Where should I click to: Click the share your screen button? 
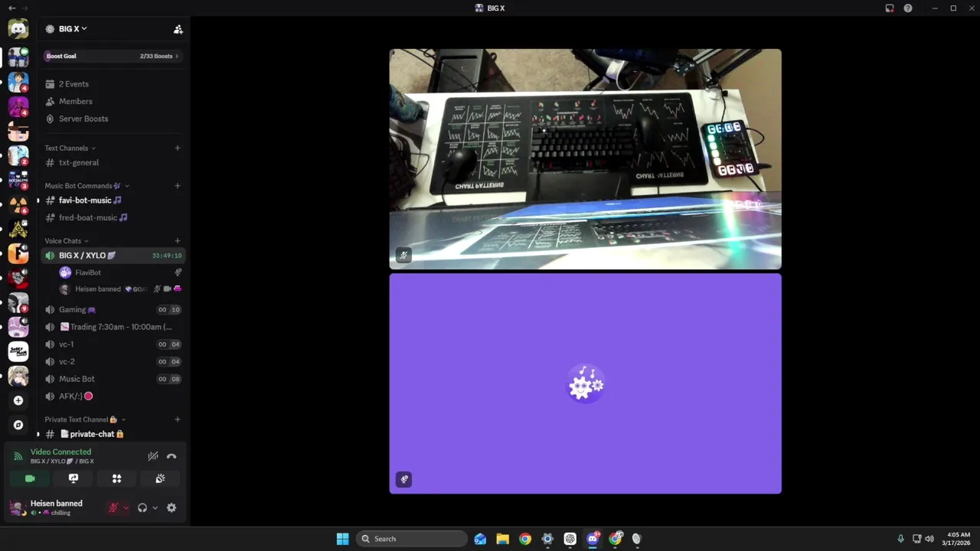(x=73, y=478)
